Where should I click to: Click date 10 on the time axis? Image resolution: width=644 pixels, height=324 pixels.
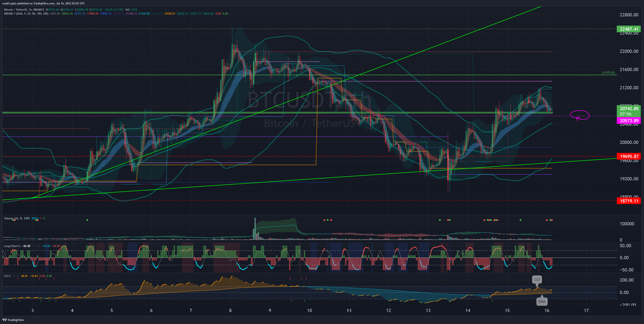click(x=310, y=310)
